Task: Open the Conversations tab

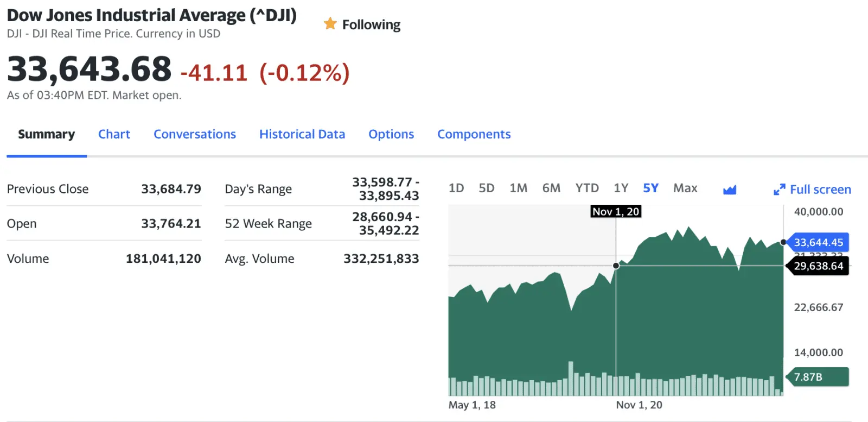Action: pyautogui.click(x=195, y=134)
